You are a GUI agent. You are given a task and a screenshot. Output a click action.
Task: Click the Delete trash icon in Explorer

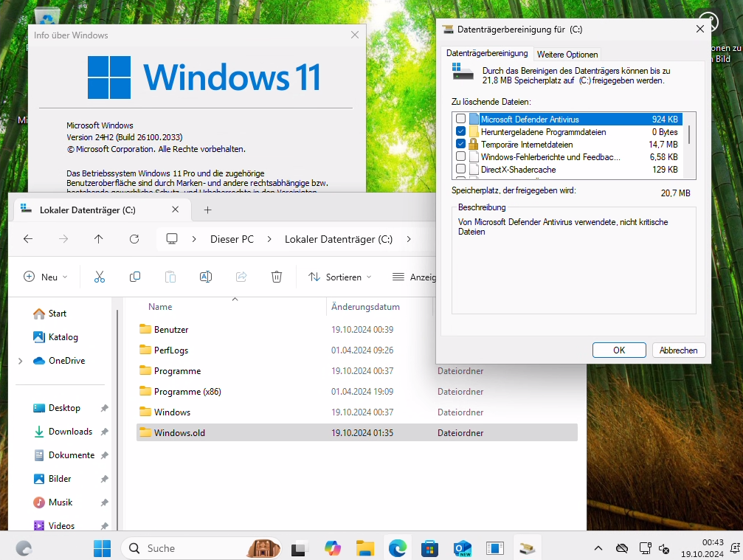pyautogui.click(x=277, y=277)
